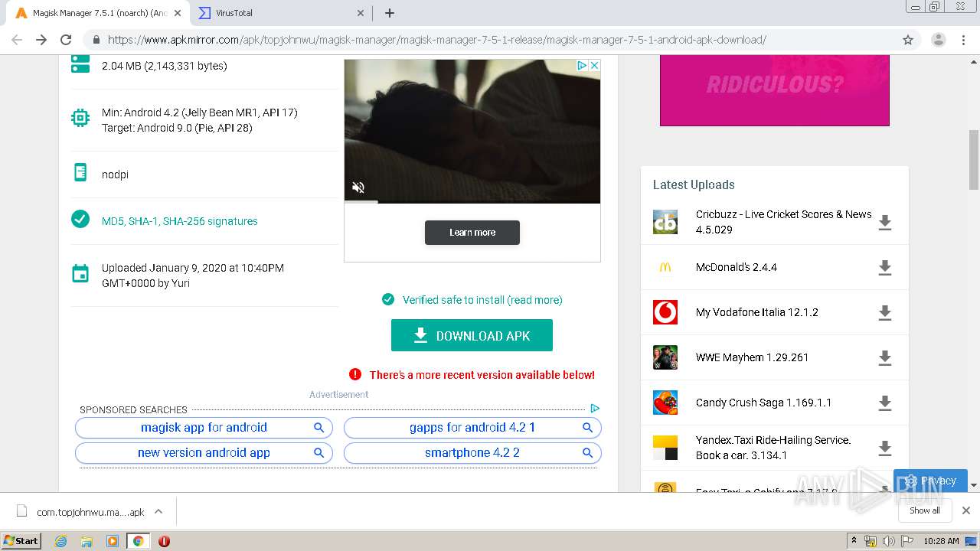Click the Learn more ad button
The height and width of the screenshot is (551, 980).
pos(472,233)
